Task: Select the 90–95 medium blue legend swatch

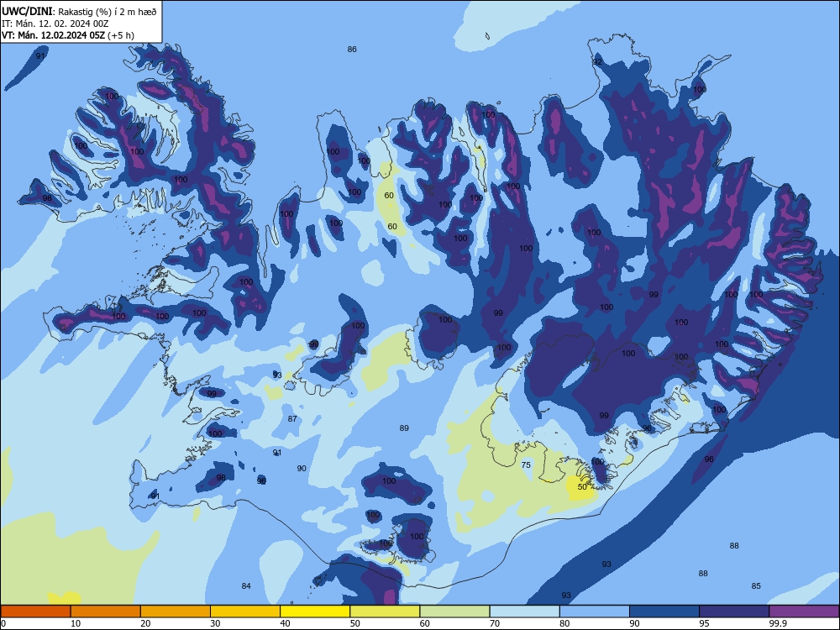Action: click(664, 612)
